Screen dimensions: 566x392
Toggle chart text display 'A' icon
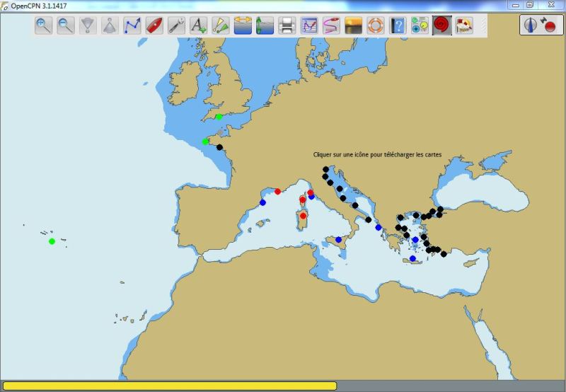click(x=198, y=25)
